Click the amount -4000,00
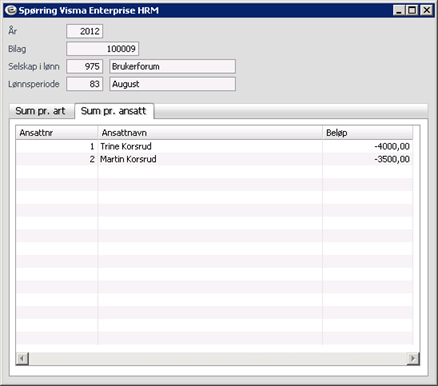438x386 pixels. (x=392, y=146)
